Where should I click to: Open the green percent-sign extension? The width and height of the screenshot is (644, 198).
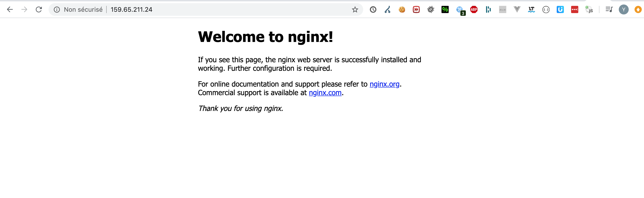[x=445, y=9]
